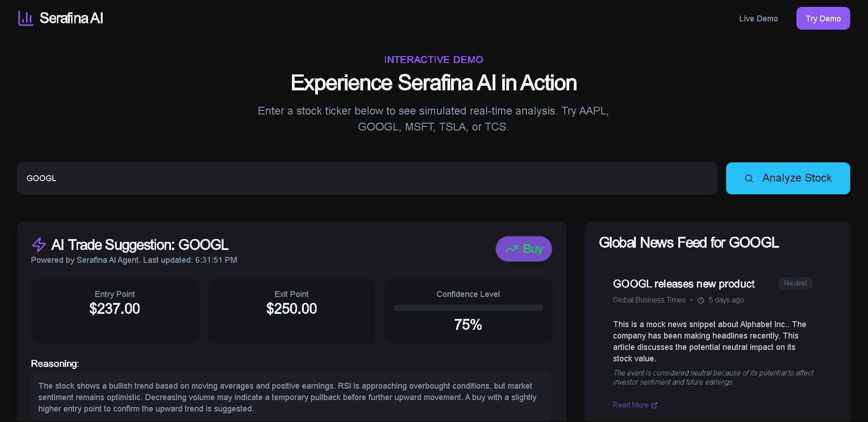The width and height of the screenshot is (868, 422).
Task: Click the Confidence Level progress bar
Action: point(468,308)
